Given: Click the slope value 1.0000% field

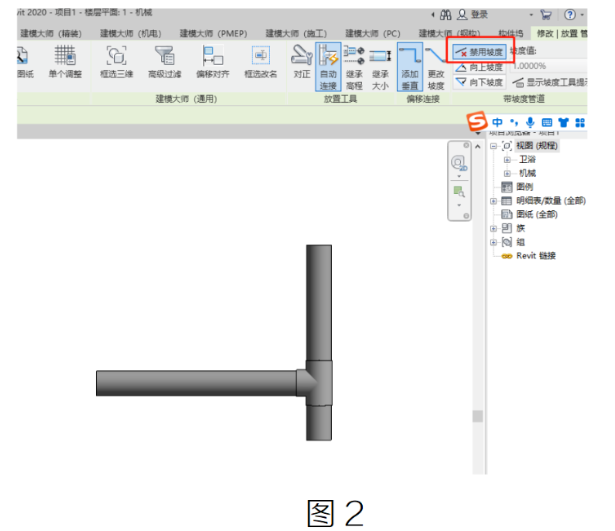Looking at the screenshot, I should click(x=549, y=66).
